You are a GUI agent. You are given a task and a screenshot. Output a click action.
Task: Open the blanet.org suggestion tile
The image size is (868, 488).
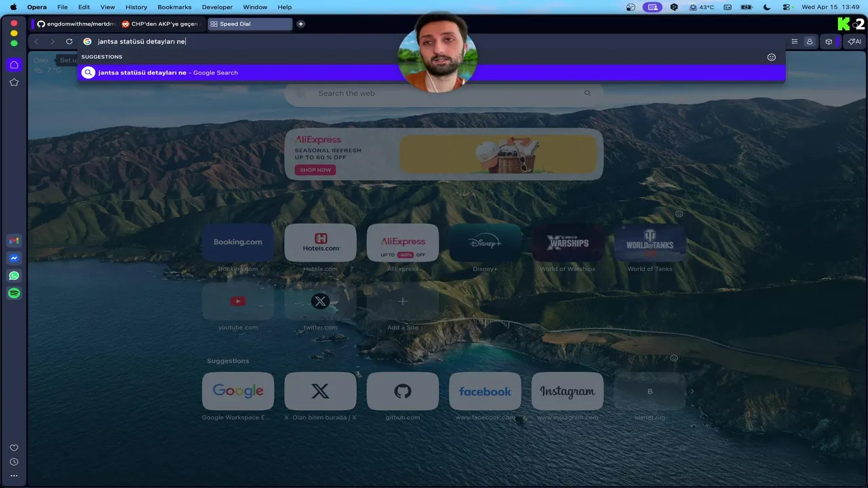coord(650,391)
